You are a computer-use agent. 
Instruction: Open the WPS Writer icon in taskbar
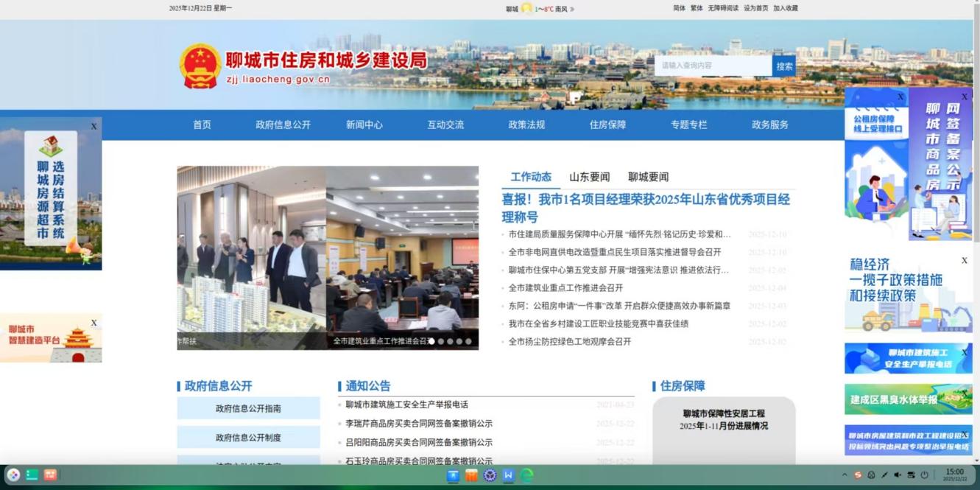[x=508, y=476]
